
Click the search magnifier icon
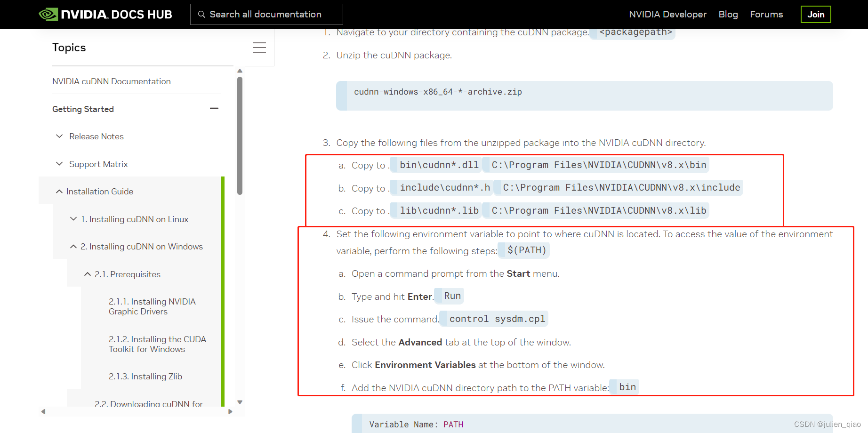click(x=201, y=14)
